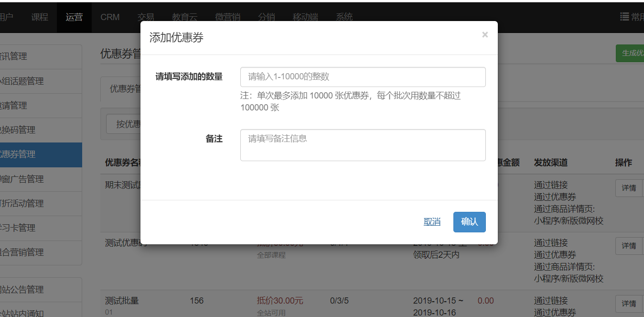
Task: Close the 添加优惠券 dialog with X
Action: click(x=485, y=35)
